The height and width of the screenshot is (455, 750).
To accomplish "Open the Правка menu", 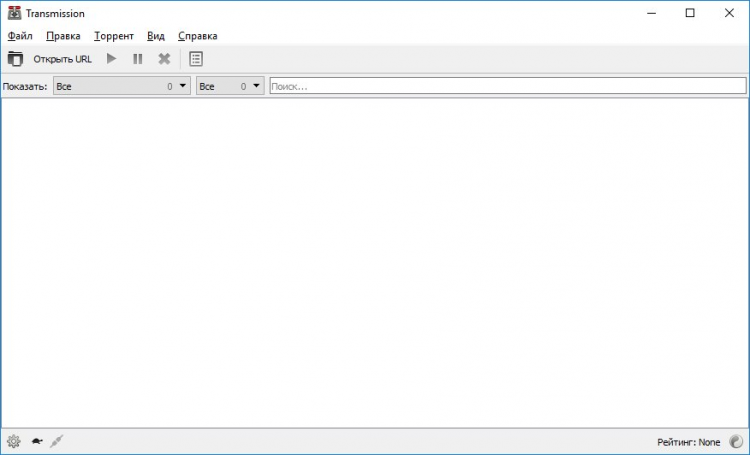I will [x=63, y=36].
